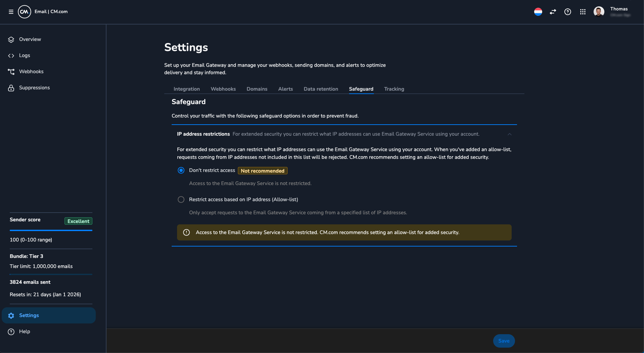Click the CM.com logo icon
Image resolution: width=644 pixels, height=353 pixels.
pos(25,12)
